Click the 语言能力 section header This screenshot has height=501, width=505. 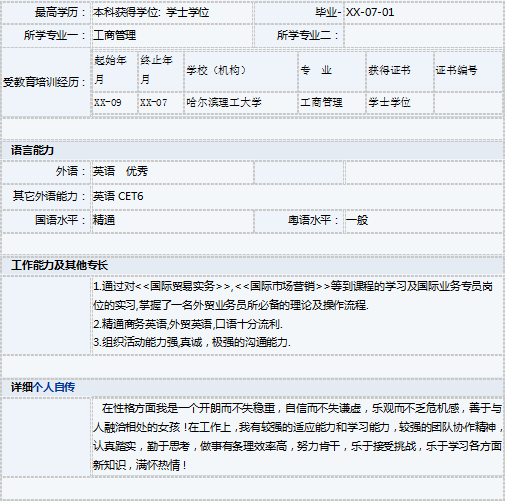coord(32,150)
